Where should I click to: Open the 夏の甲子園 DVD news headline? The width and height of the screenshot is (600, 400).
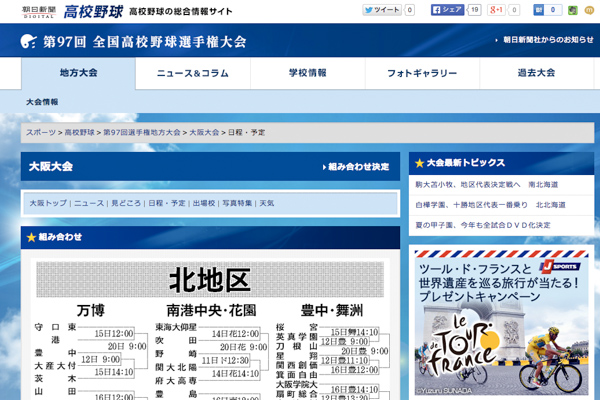tap(483, 225)
